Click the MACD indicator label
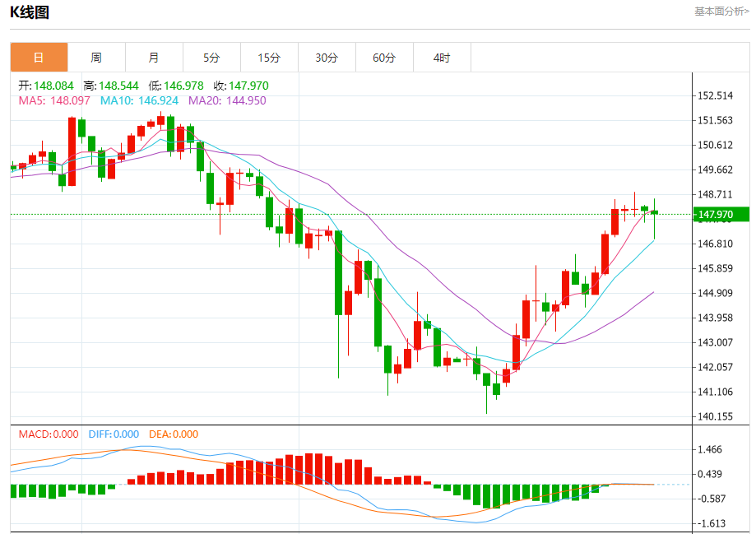The height and width of the screenshot is (534, 756). [x=49, y=434]
